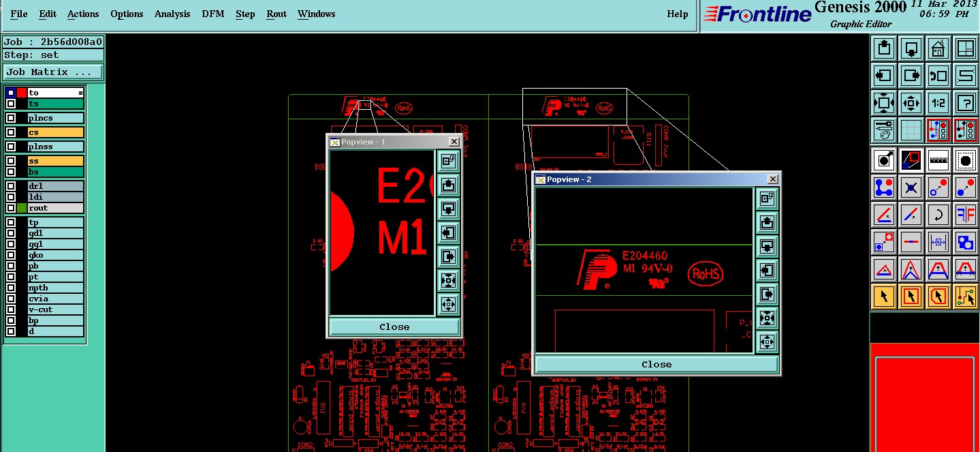The image size is (980, 452).
Task: Click the zoom out shrinking-arrows icon in main toolbar
Action: click(911, 102)
